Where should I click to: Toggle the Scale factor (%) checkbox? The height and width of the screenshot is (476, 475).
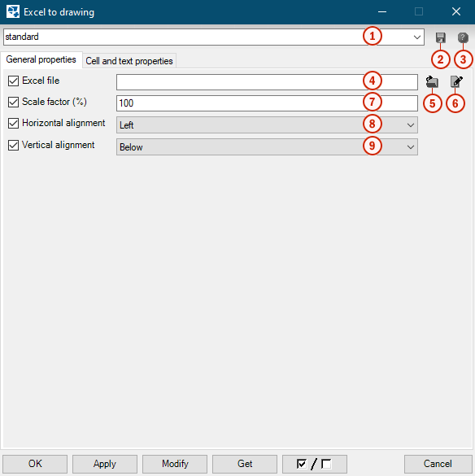[13, 102]
